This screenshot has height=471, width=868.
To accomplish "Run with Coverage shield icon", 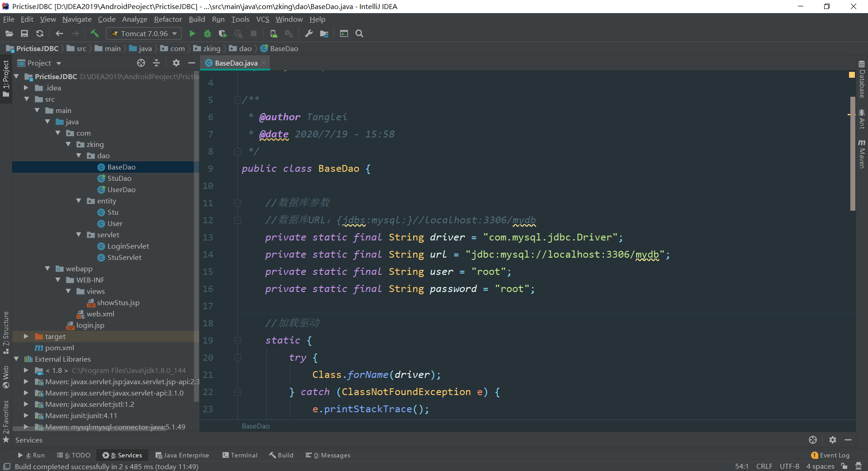I will click(222, 33).
